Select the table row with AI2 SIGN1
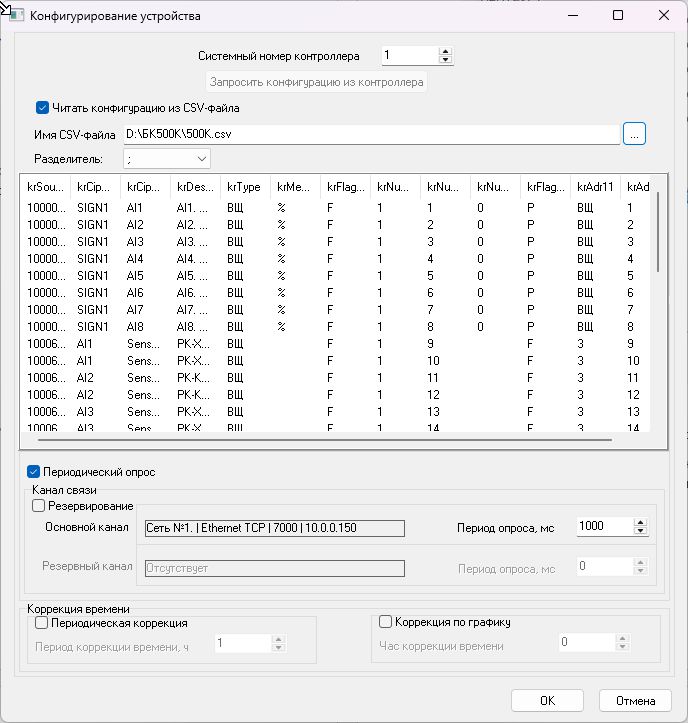Viewport: 688px width, 723px height. coord(335,225)
